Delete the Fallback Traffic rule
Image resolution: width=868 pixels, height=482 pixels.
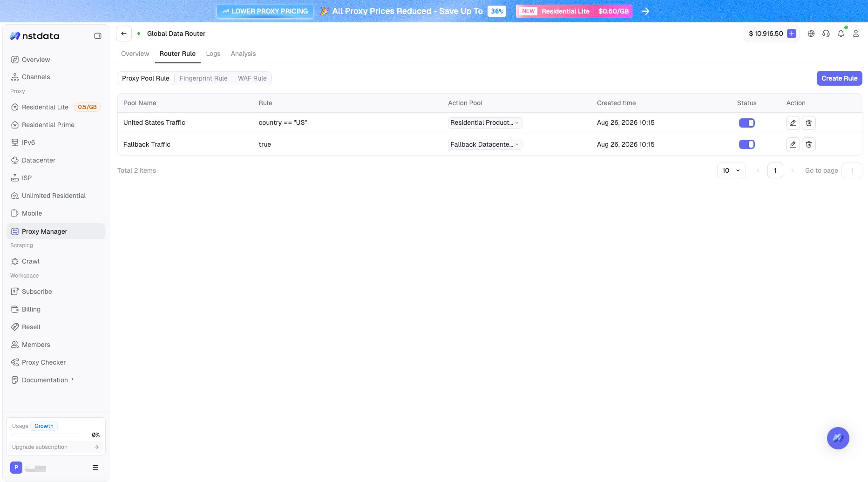[x=809, y=144]
